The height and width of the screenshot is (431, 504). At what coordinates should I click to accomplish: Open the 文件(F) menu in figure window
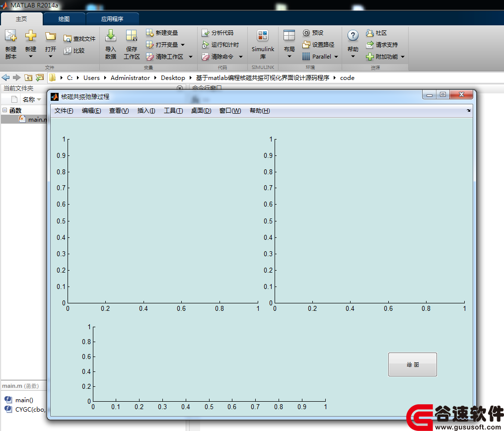pos(64,111)
